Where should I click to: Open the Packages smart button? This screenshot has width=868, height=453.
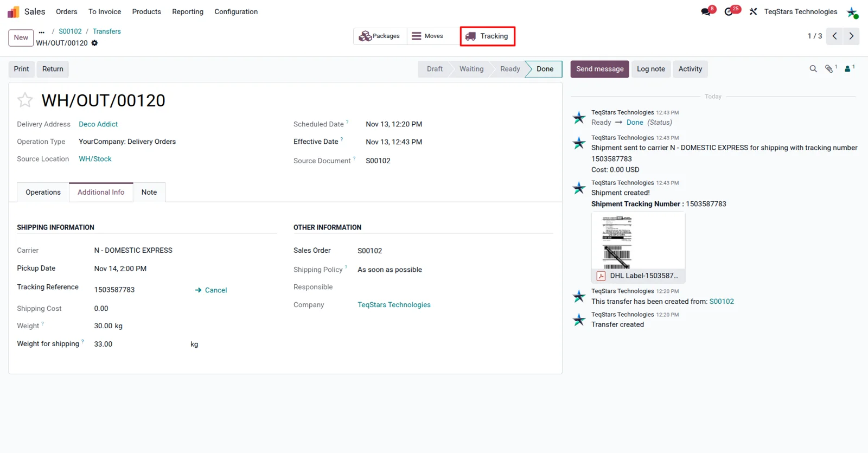[380, 36]
